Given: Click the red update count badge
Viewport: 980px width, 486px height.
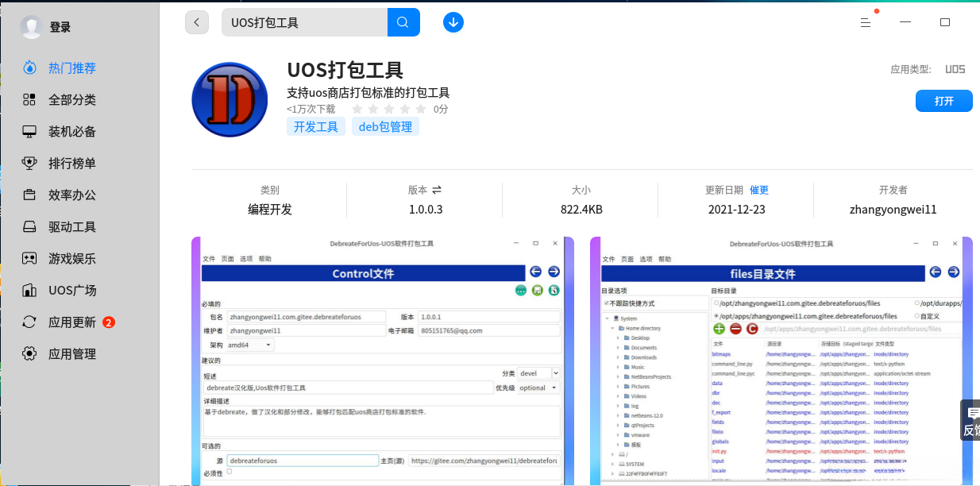Looking at the screenshot, I should click(109, 322).
